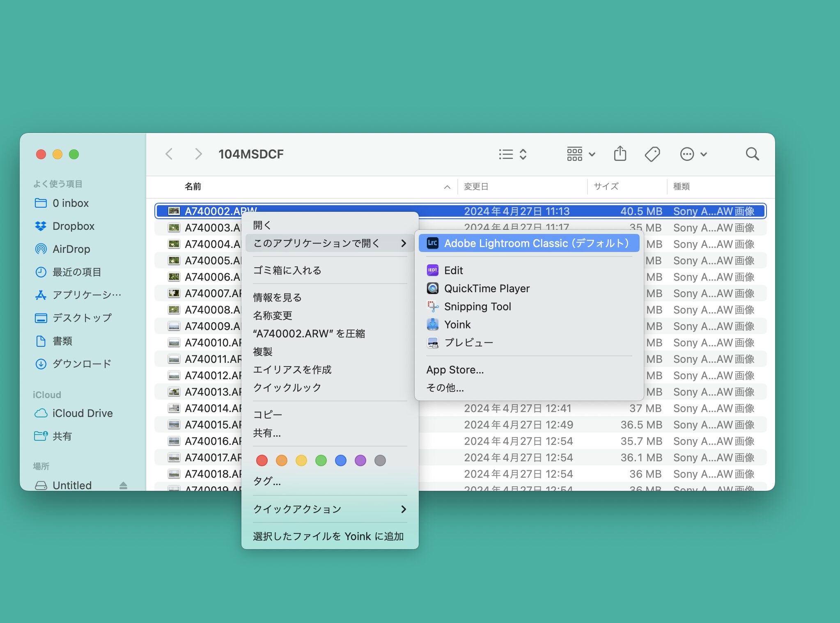Sort by 種類 column header

click(x=681, y=186)
